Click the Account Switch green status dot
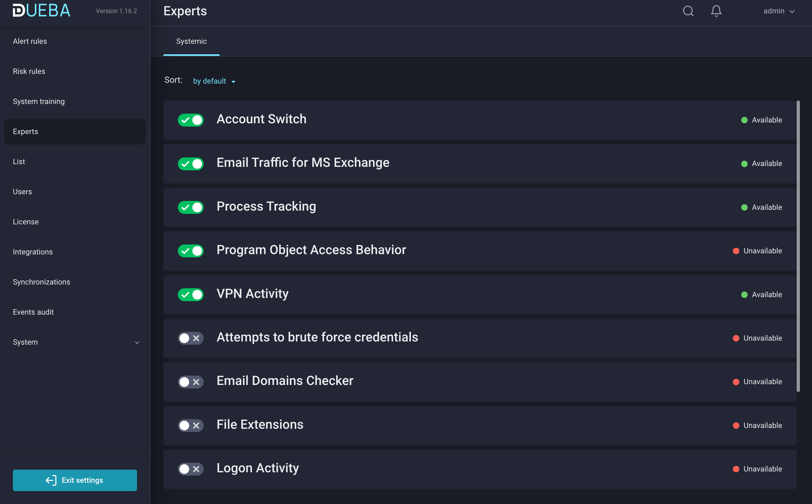The height and width of the screenshot is (504, 812). click(744, 120)
